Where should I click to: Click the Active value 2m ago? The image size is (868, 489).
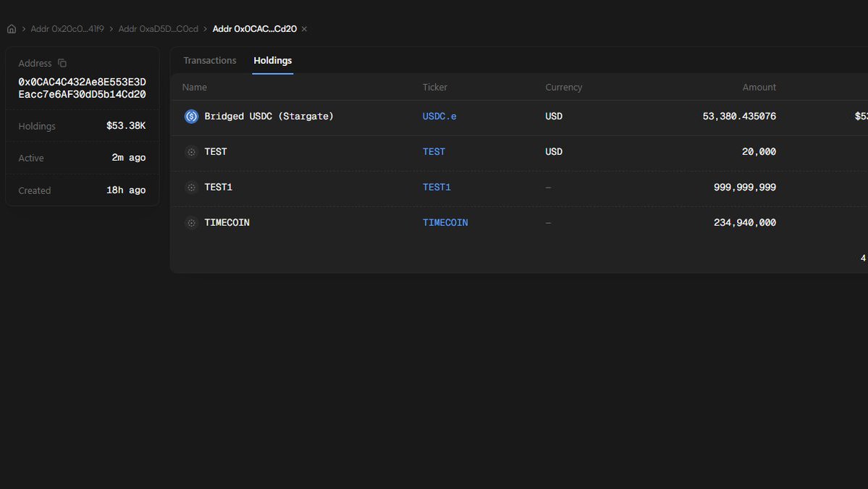[x=128, y=158]
